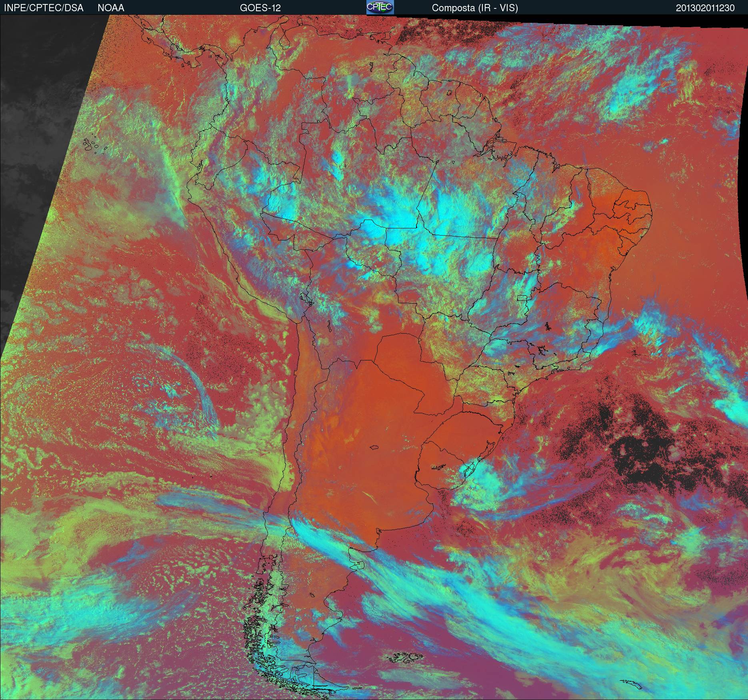The image size is (748, 700).
Task: Select the INPE/CPTEC/DSA header label
Action: 44,8
